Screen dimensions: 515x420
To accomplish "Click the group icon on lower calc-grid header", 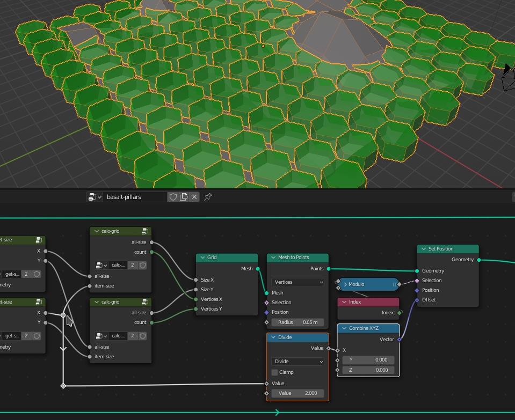I will tap(145, 302).
